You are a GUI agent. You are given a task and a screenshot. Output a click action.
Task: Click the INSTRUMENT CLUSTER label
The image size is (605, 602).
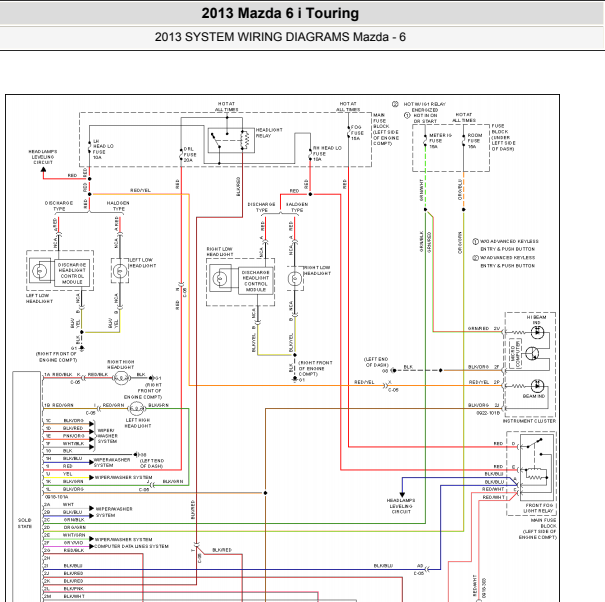click(529, 421)
